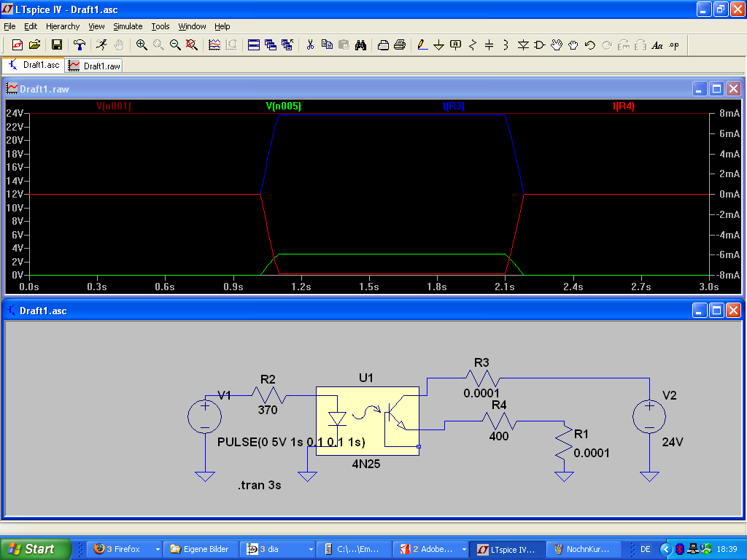747x560 pixels.
Task: Cut selection with the scissors icon
Action: 310,44
